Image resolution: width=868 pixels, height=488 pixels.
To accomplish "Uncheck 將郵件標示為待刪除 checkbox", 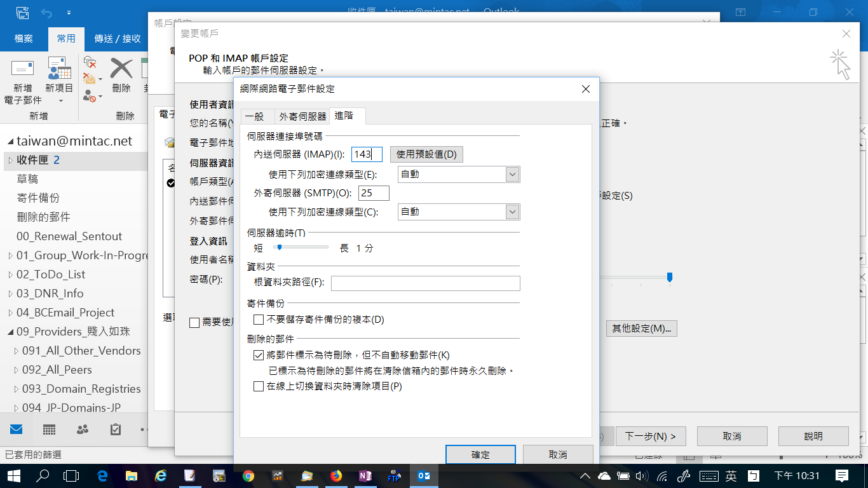I will 259,355.
